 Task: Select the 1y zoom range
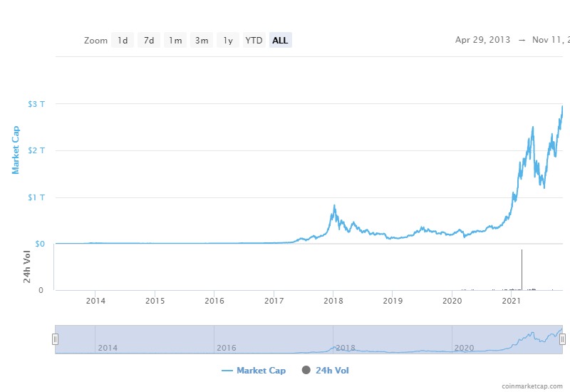228,41
